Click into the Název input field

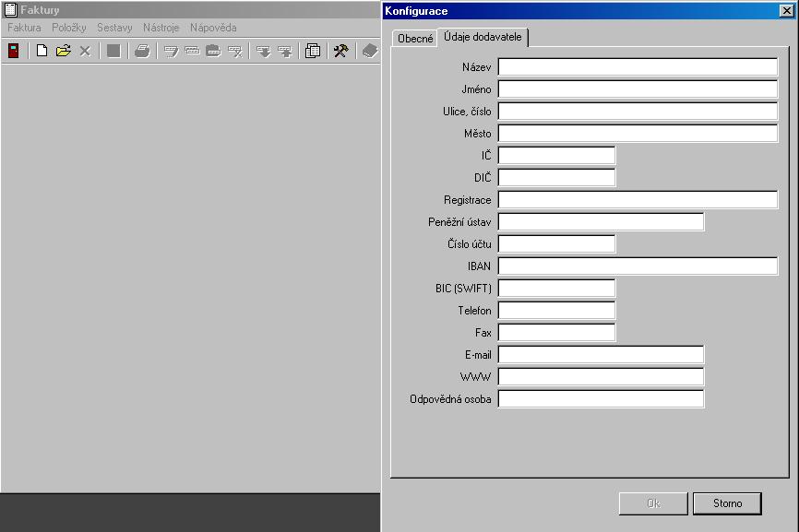tap(638, 67)
